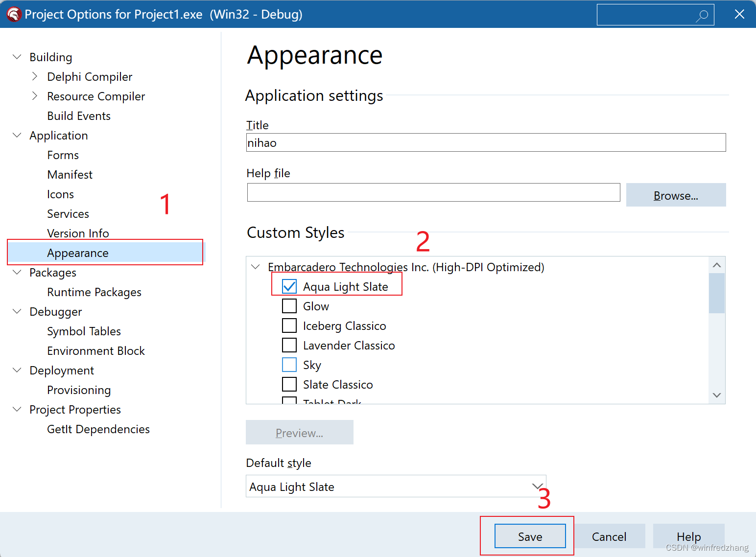Enable the Sky style checkbox
The height and width of the screenshot is (557, 756).
(289, 365)
